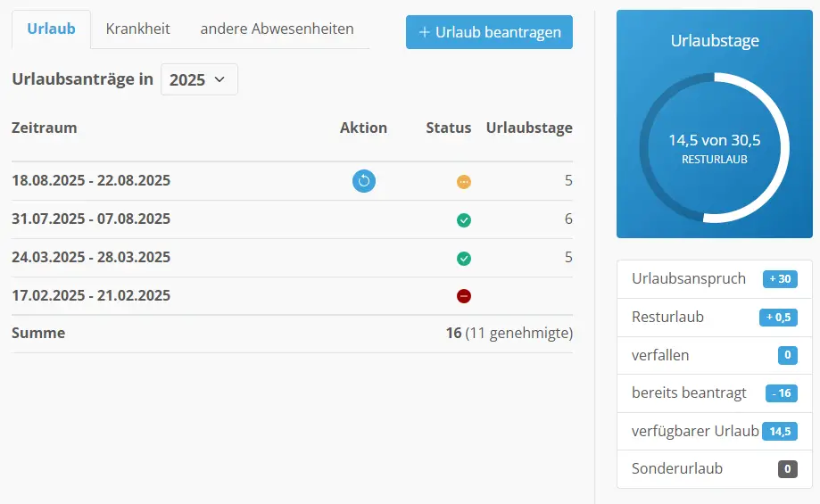Open the 2025 year dropdown
The width and height of the screenshot is (820, 504).
click(199, 79)
